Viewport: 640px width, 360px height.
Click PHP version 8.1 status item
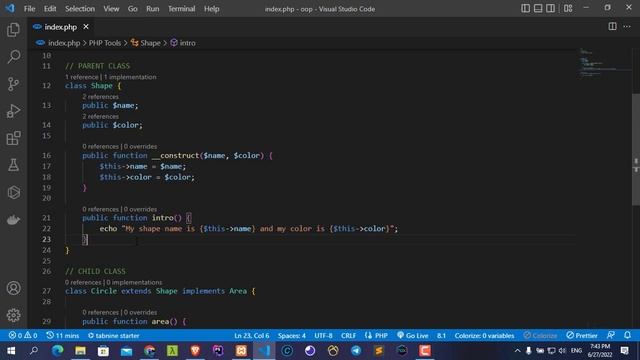[441, 336]
